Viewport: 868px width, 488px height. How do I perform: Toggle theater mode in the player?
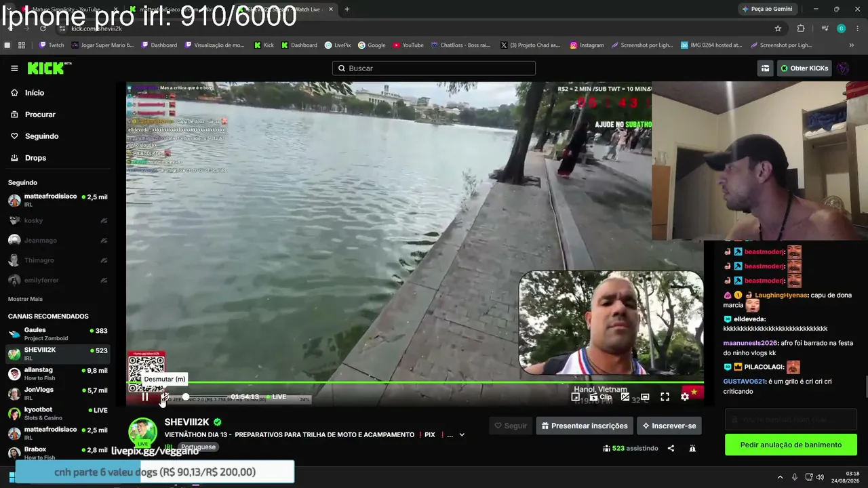coord(645,397)
